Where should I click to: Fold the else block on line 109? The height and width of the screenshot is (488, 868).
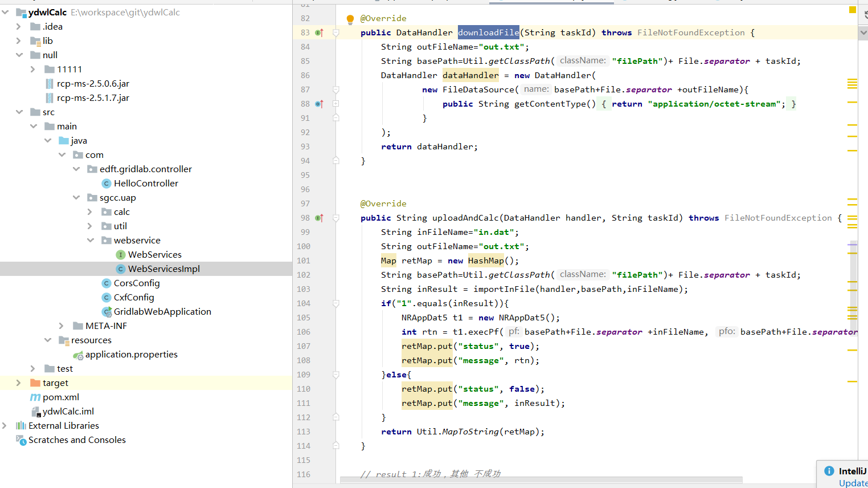(336, 375)
